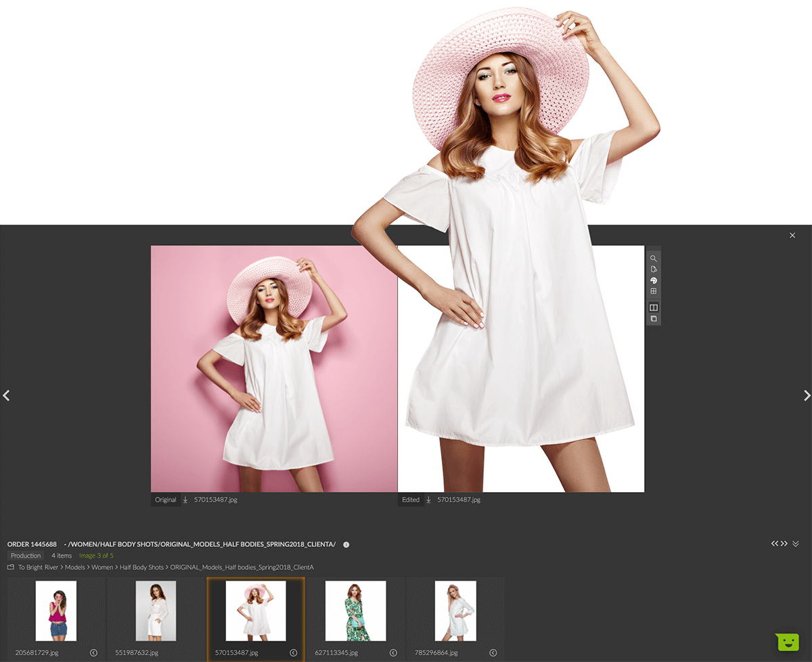Toggle side-by-side split compare view

tap(654, 307)
